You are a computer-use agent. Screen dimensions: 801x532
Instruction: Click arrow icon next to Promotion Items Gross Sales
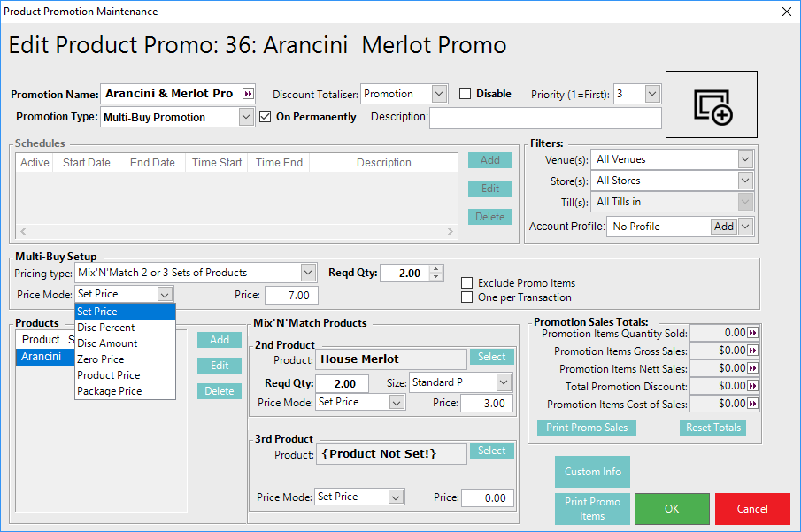[753, 351]
